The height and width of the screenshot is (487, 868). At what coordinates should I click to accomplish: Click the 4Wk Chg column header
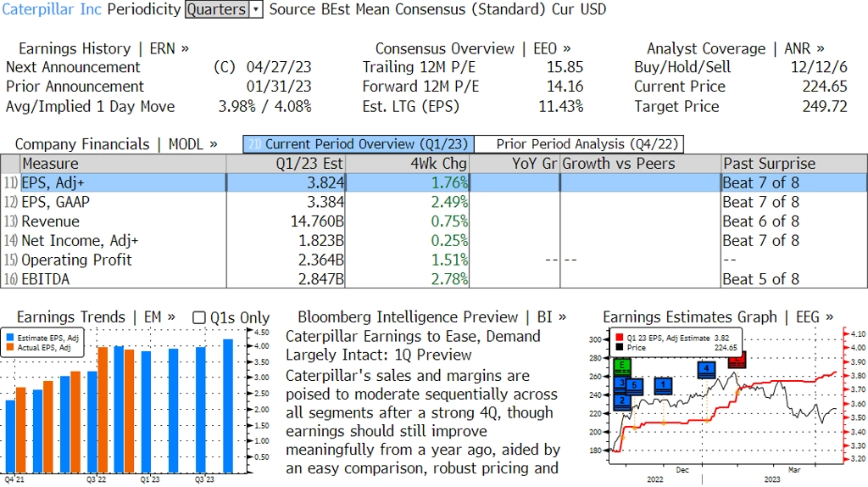click(x=408, y=164)
